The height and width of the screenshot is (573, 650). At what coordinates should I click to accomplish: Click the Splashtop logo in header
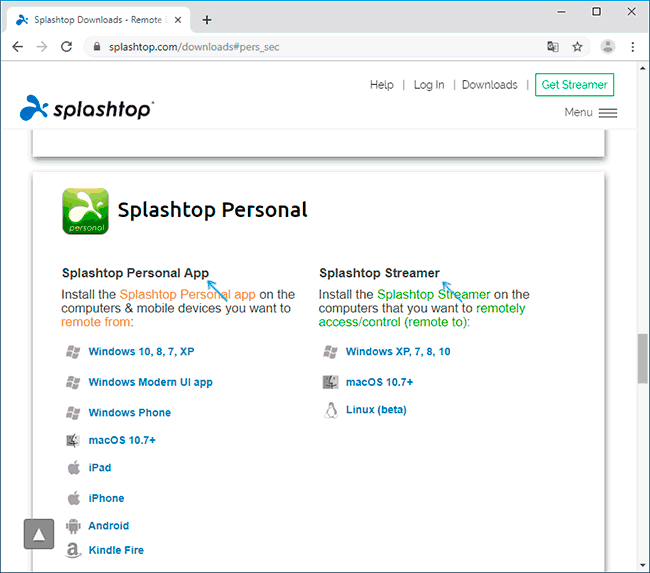[87, 108]
